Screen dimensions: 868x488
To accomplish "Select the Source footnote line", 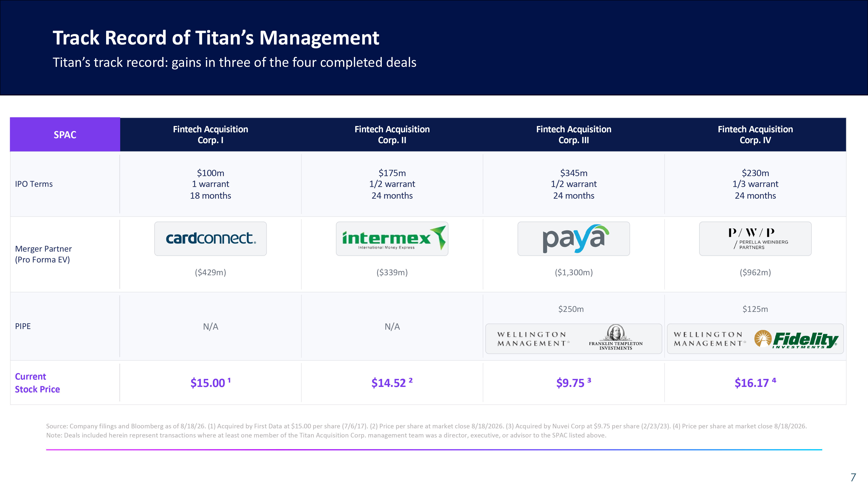I will 426,426.
